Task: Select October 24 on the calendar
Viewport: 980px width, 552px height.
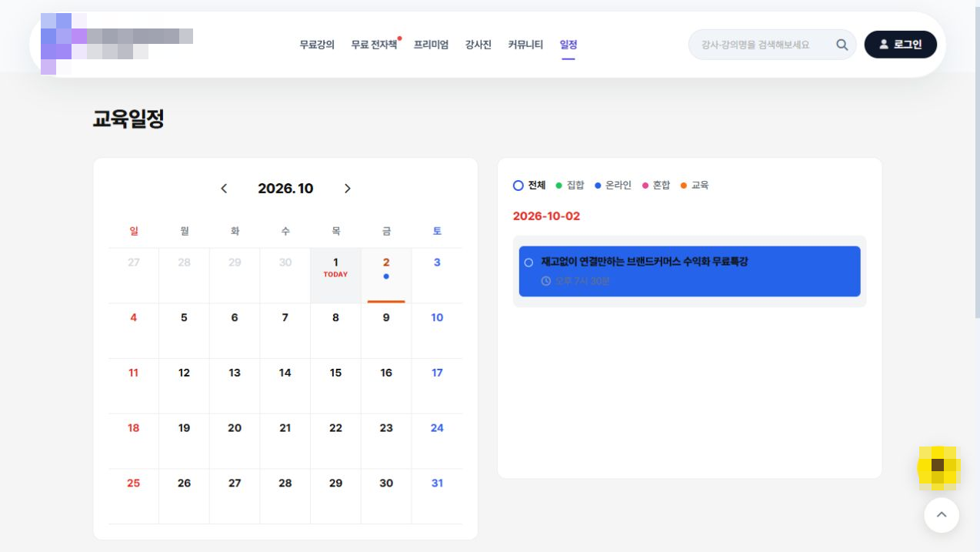Action: tap(437, 442)
